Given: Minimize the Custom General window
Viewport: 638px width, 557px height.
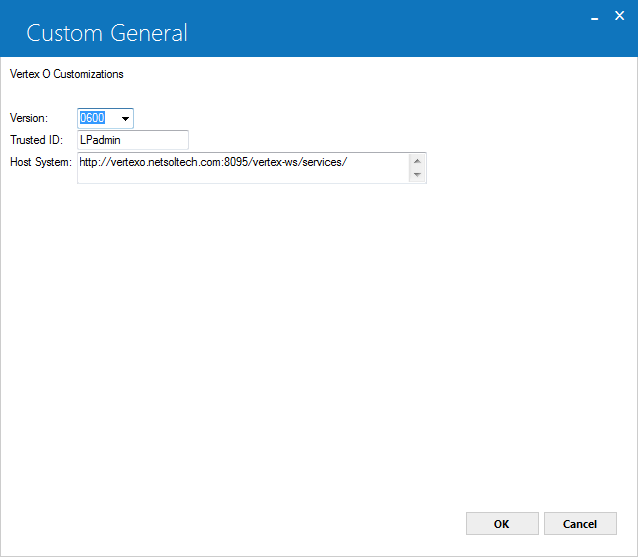Looking at the screenshot, I should [x=594, y=17].
